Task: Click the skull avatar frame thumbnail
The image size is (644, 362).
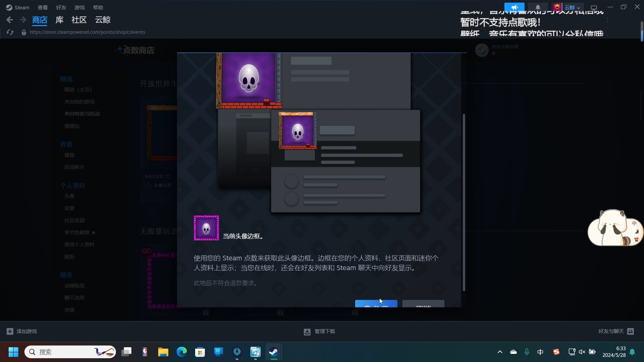Action: [206, 228]
